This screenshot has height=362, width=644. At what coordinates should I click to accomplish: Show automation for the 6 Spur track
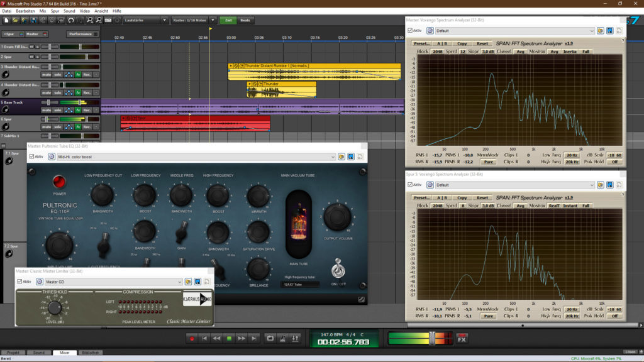pos(69,127)
